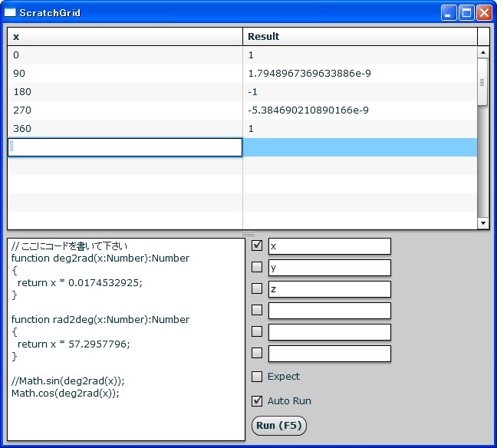
Task: Click the z variable name field
Action: 330,289
